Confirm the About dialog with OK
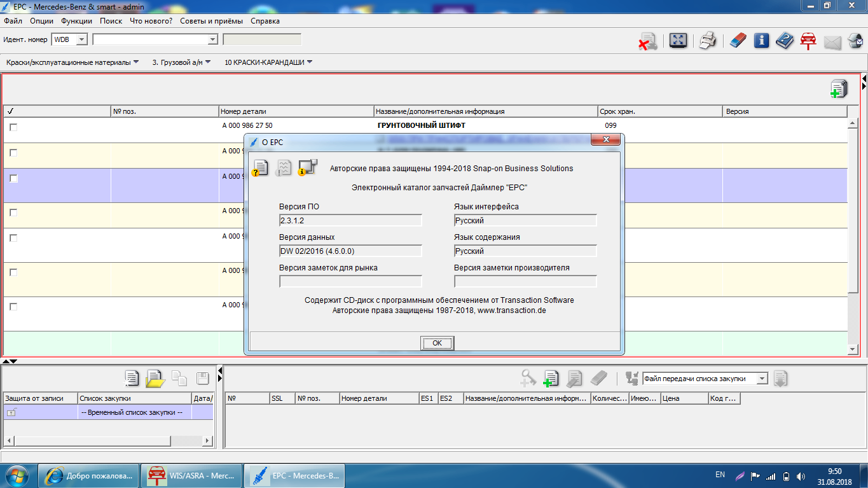This screenshot has height=488, width=868. 437,343
